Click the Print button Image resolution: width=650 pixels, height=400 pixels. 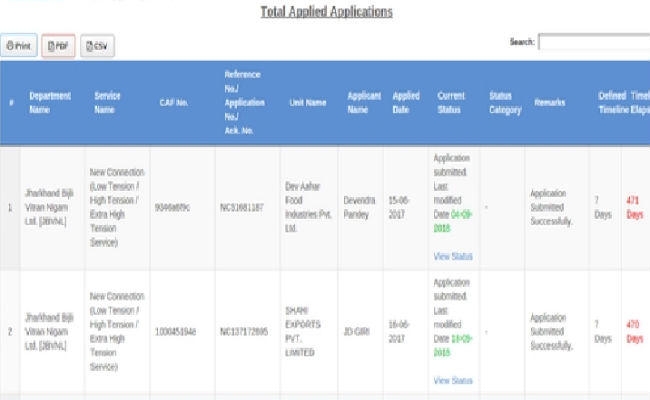pos(19,46)
